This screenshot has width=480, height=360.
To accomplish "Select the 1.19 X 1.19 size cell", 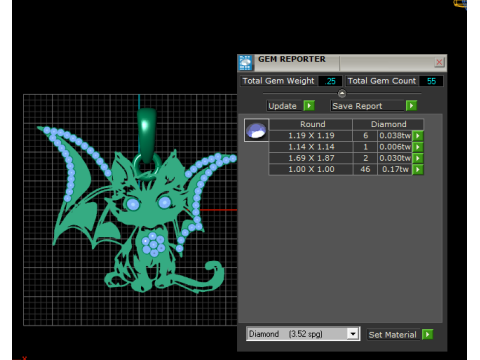I will (x=311, y=136).
